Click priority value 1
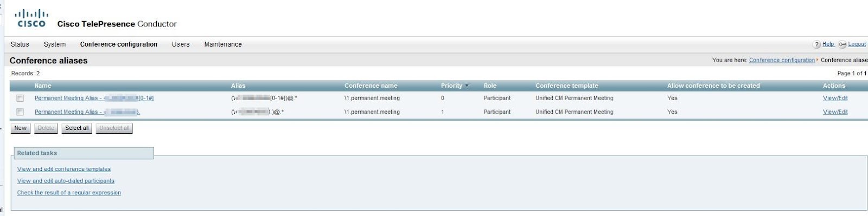The image size is (868, 216). (x=443, y=112)
